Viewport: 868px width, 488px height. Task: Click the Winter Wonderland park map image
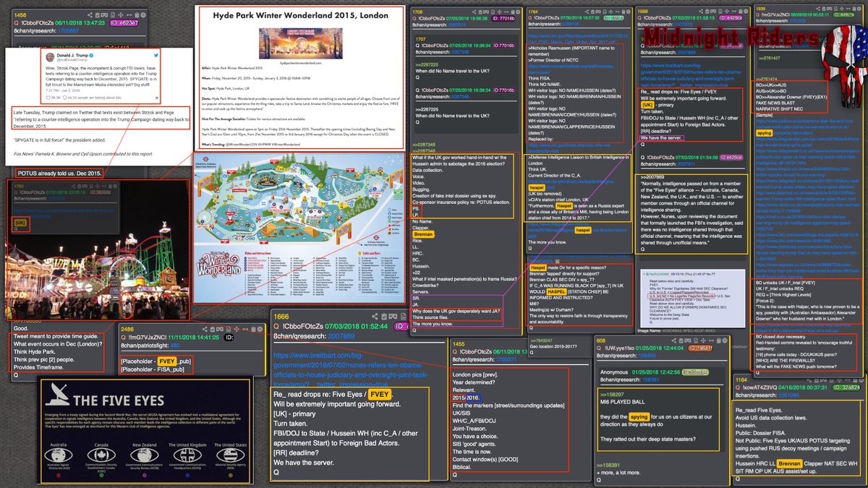[298, 228]
